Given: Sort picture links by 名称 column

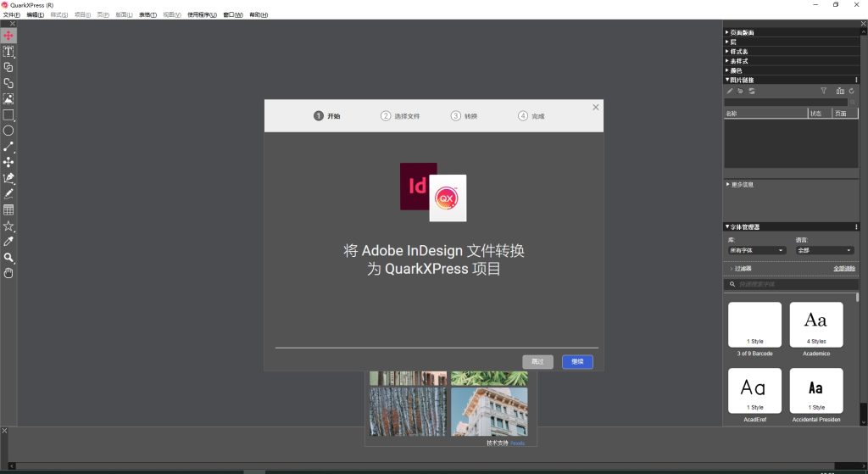Looking at the screenshot, I should click(766, 113).
